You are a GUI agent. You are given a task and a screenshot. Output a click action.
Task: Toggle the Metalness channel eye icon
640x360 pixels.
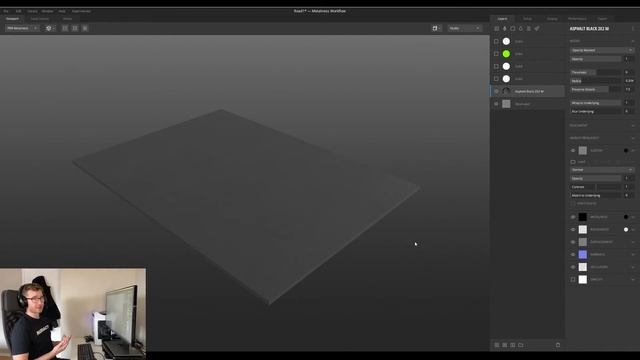click(573, 217)
